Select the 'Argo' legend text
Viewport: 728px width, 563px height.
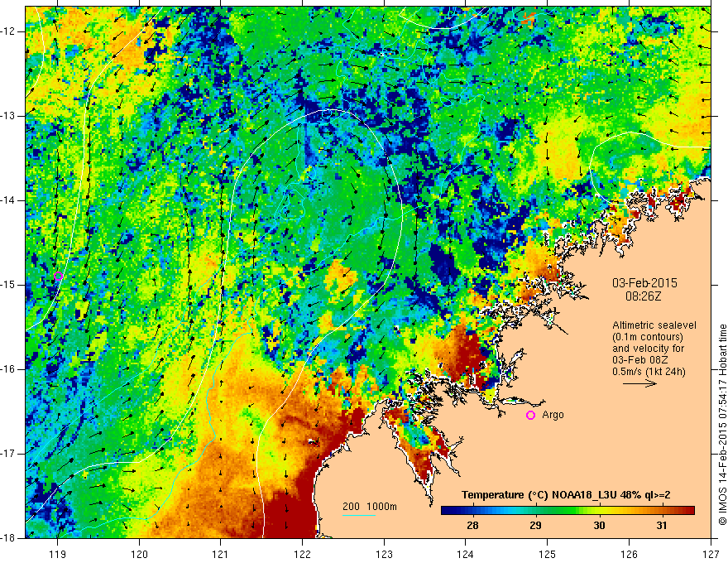click(553, 414)
